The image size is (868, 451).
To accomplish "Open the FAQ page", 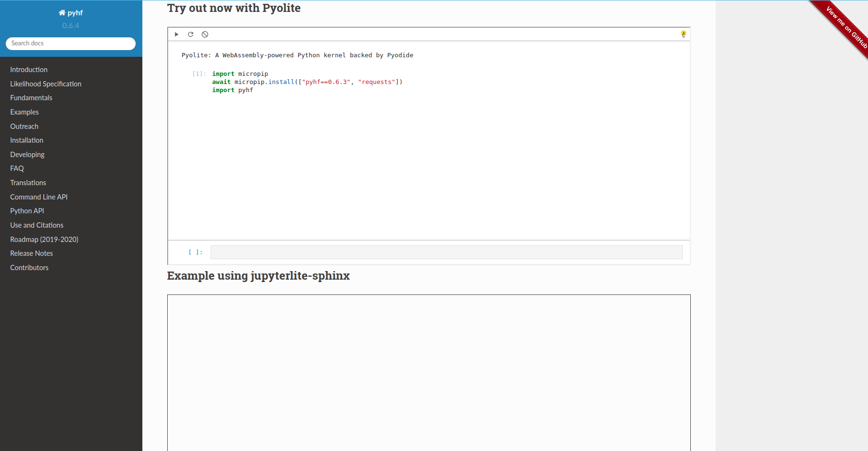I will click(x=17, y=168).
